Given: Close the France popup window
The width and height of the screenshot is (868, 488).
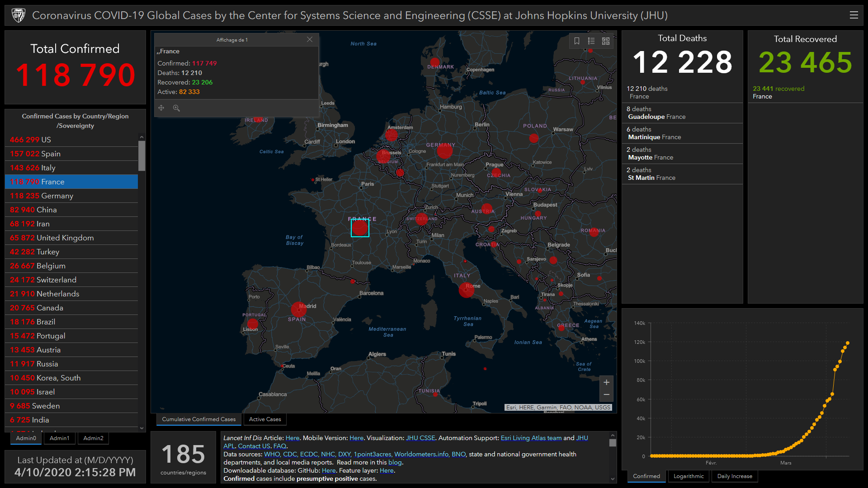Looking at the screenshot, I should click(310, 40).
